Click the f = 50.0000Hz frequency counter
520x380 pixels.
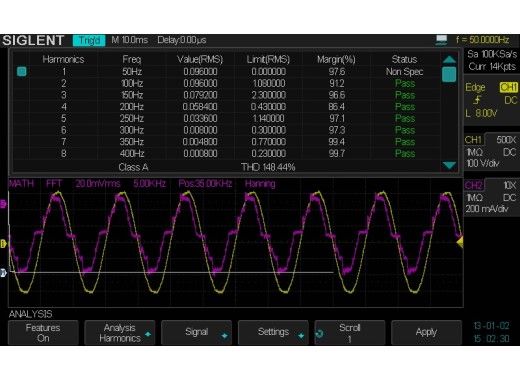482,40
